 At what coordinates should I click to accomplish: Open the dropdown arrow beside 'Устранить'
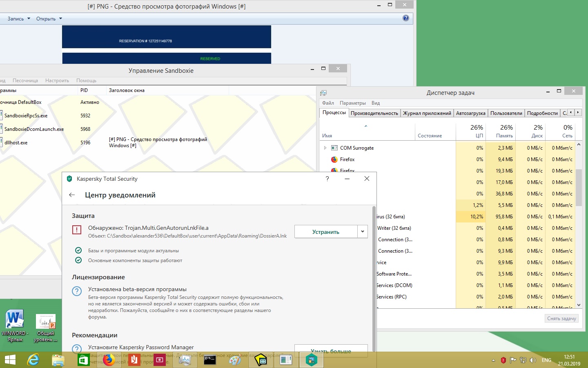363,232
